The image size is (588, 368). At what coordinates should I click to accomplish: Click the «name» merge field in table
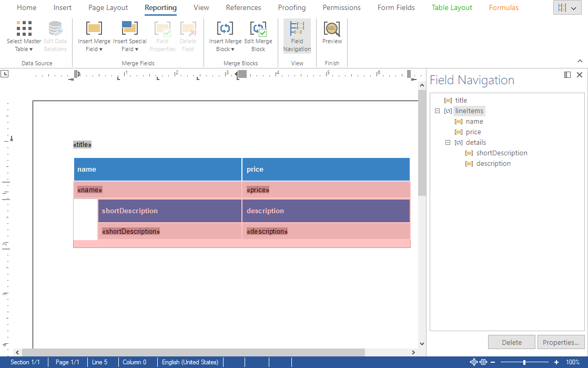point(89,190)
